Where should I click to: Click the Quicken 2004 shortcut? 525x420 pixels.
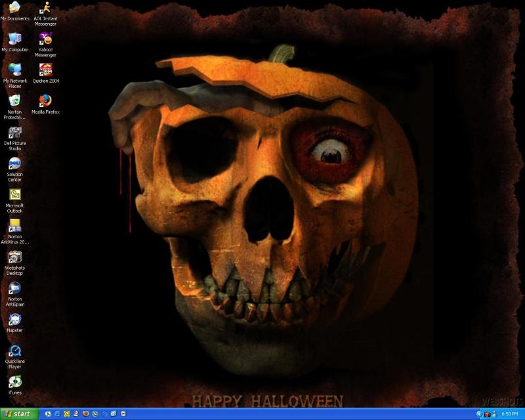(x=45, y=70)
